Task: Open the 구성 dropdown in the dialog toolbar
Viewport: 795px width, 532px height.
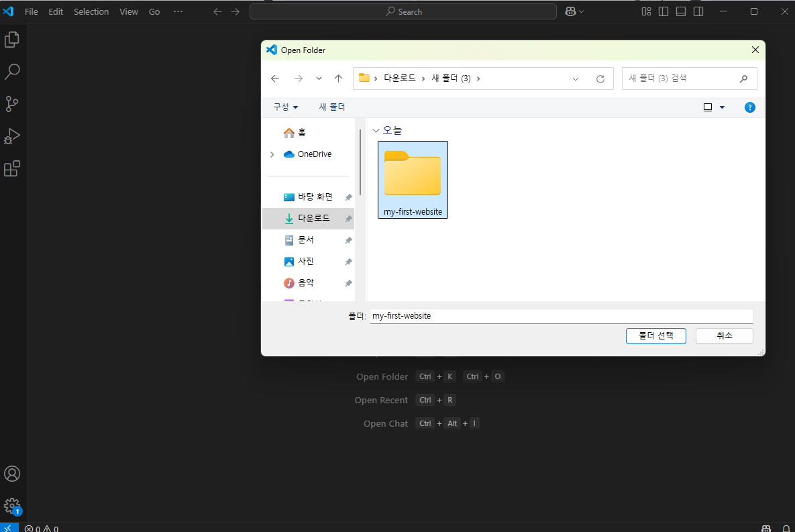Action: (x=285, y=107)
